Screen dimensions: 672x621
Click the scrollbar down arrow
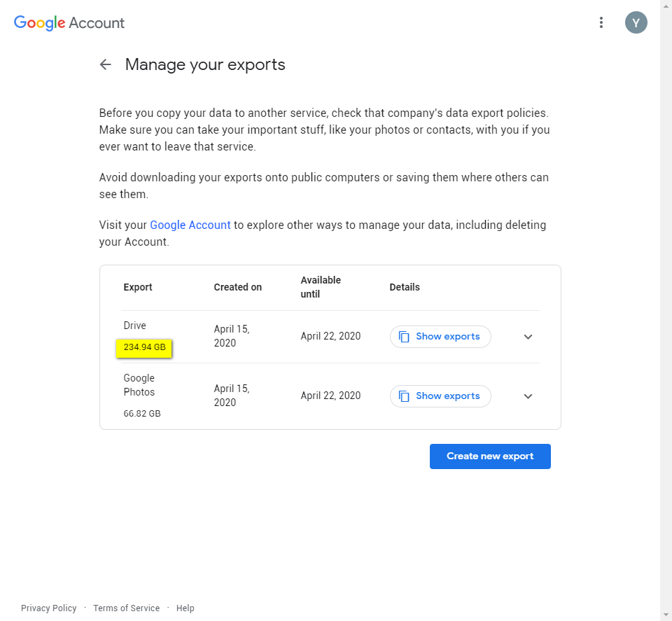click(666, 615)
